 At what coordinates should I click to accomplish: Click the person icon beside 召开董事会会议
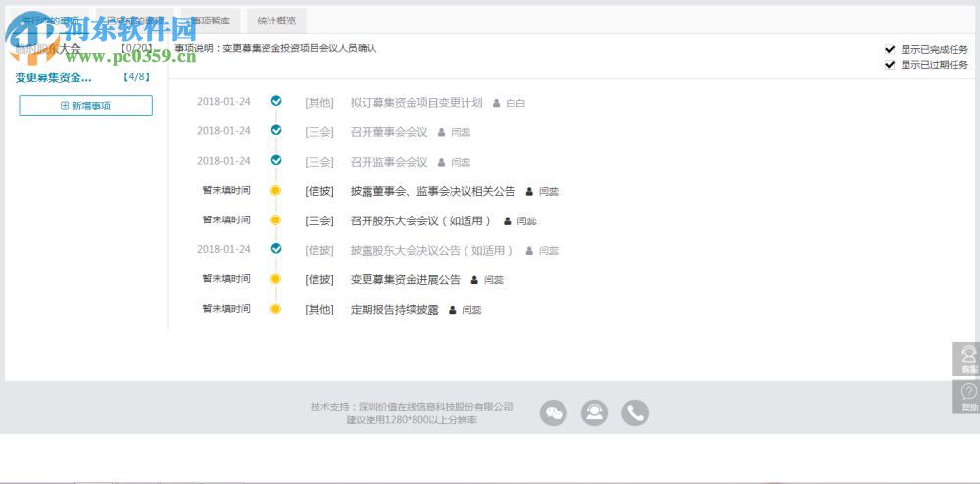coord(441,132)
